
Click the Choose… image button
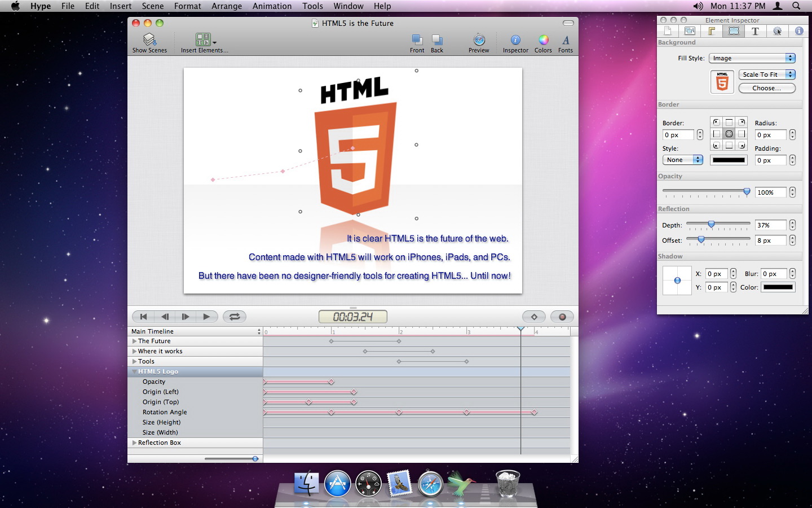tap(766, 88)
